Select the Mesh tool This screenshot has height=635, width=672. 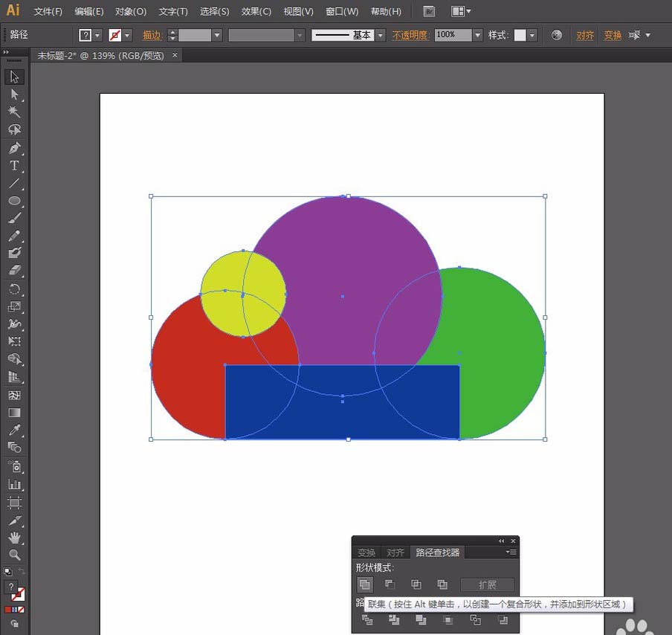(x=15, y=395)
